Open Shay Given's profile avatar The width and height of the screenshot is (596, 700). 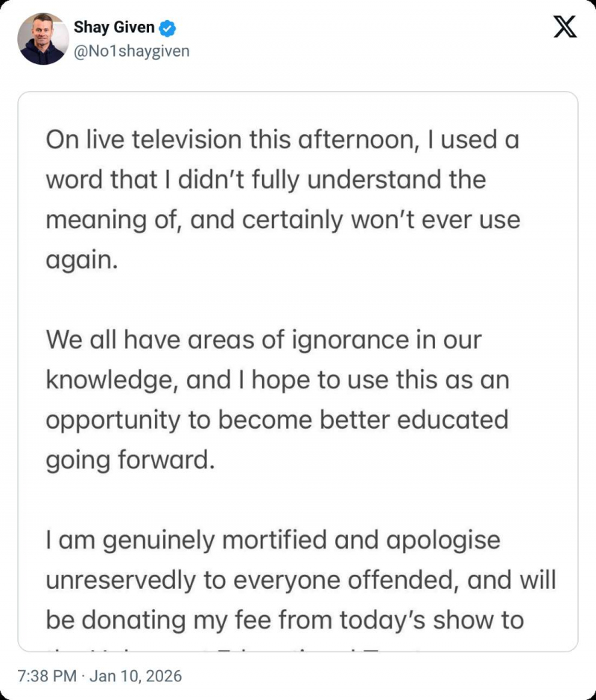42,39
